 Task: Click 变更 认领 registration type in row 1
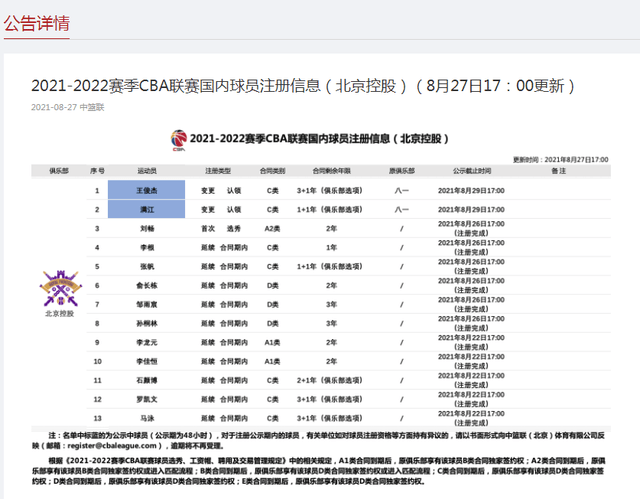click(221, 191)
